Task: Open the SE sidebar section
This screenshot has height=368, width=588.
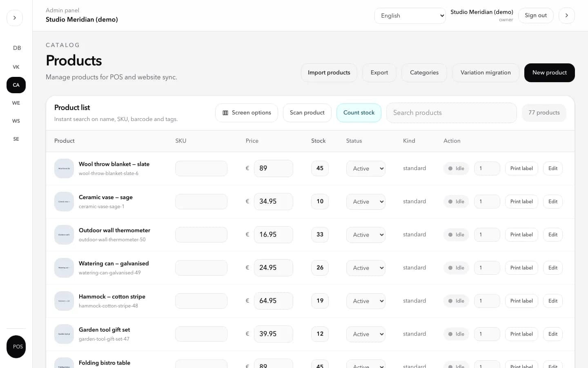Action: [x=16, y=139]
